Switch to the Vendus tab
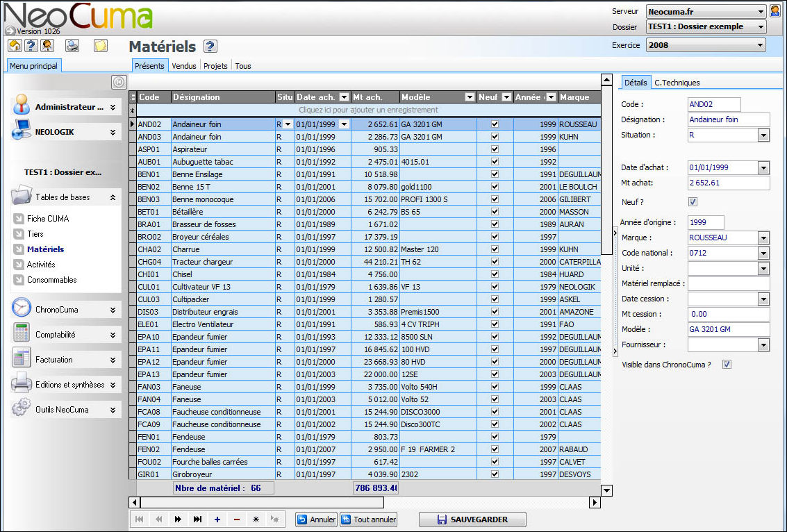The height and width of the screenshot is (532, 787). click(x=183, y=66)
